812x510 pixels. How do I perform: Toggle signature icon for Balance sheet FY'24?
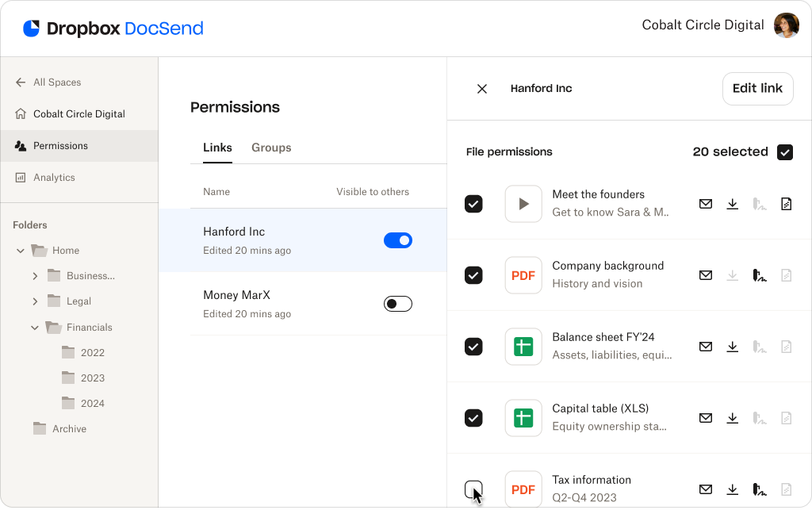click(759, 347)
